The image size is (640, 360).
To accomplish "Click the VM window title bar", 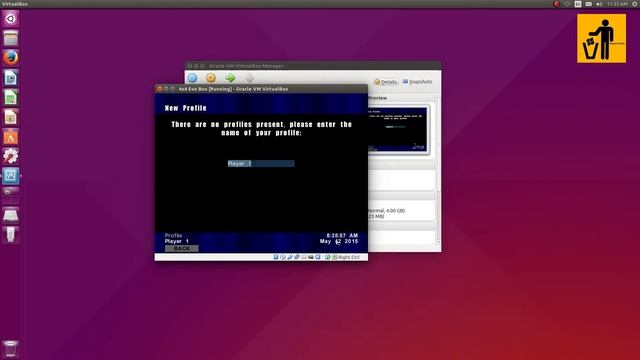I will click(261, 89).
